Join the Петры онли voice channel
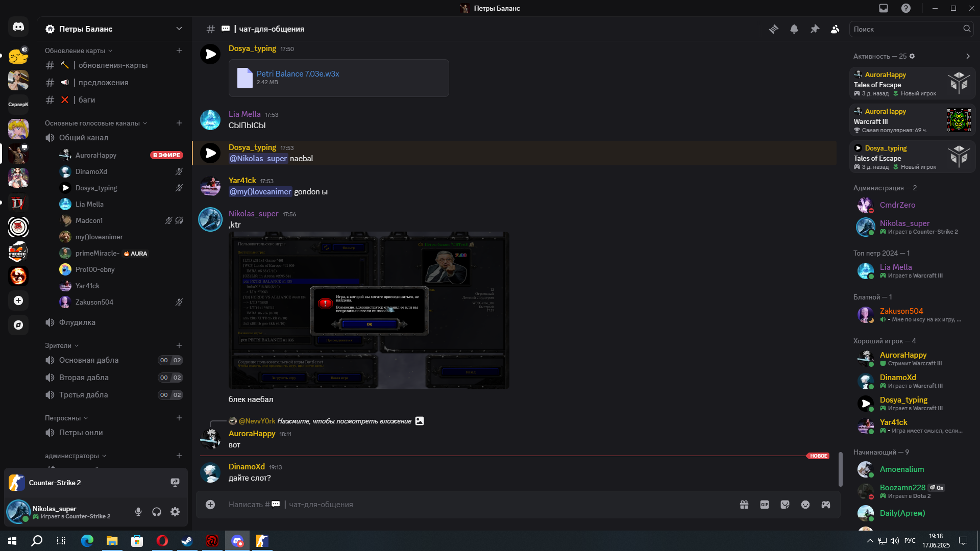The image size is (980, 551). click(114, 433)
